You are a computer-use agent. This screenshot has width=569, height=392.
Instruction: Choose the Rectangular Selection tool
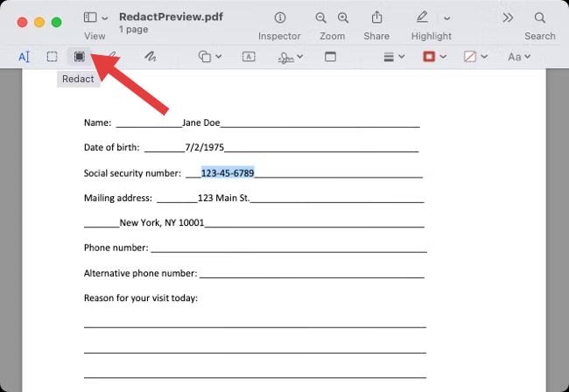click(52, 57)
